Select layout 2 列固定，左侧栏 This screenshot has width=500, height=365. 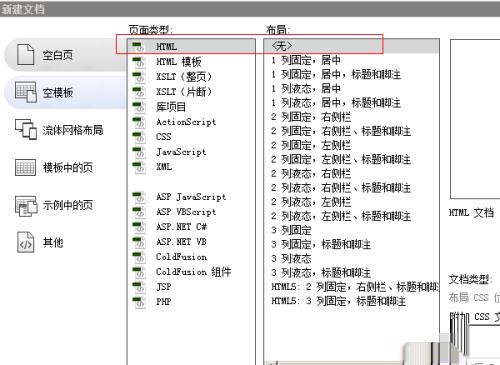tap(311, 145)
